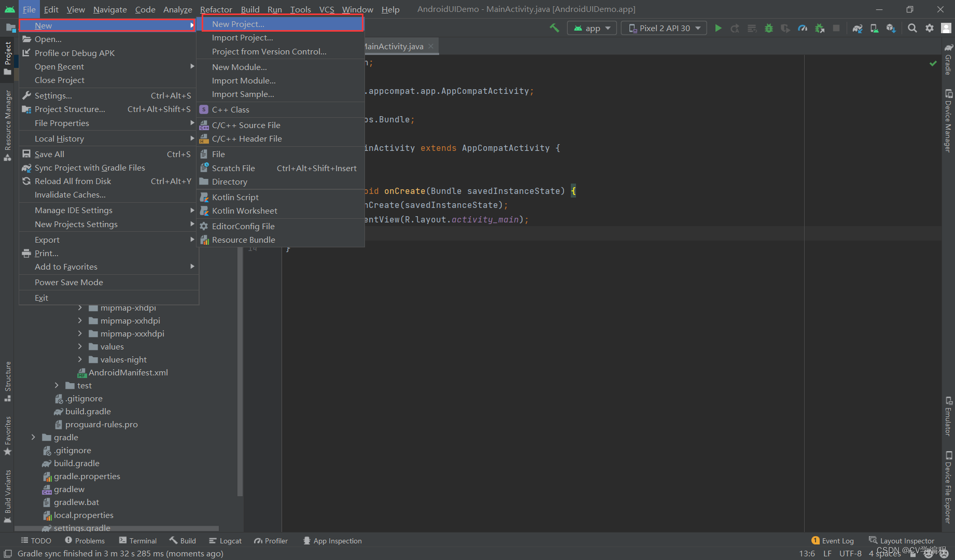Screen dimensions: 955x560
Task: Click the UTF-8 encoding status bar entry
Action: tap(850, 553)
